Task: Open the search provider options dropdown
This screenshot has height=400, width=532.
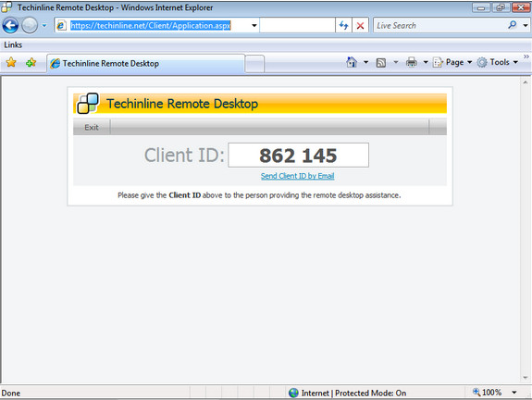Action: tap(526, 26)
